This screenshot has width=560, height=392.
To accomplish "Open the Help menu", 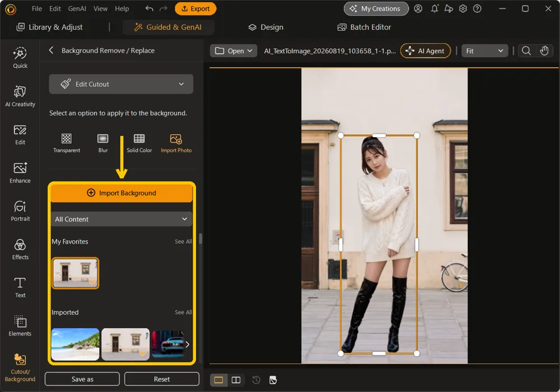I will 122,8.
